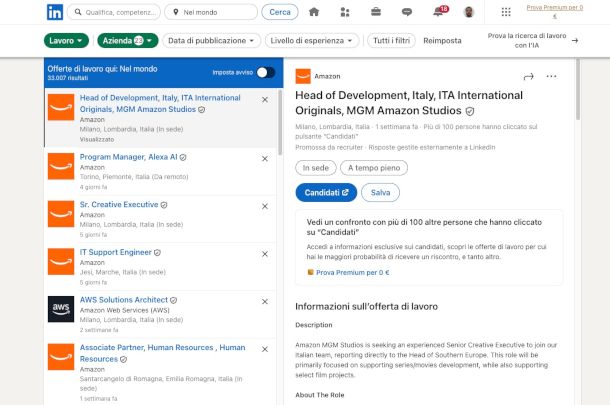Viewport: 610px width, 405px height.
Task: Save the job with Salva
Action: [x=380, y=193]
